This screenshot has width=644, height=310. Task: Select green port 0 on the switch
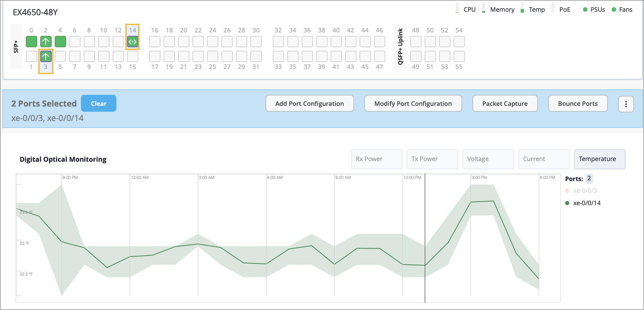click(31, 42)
